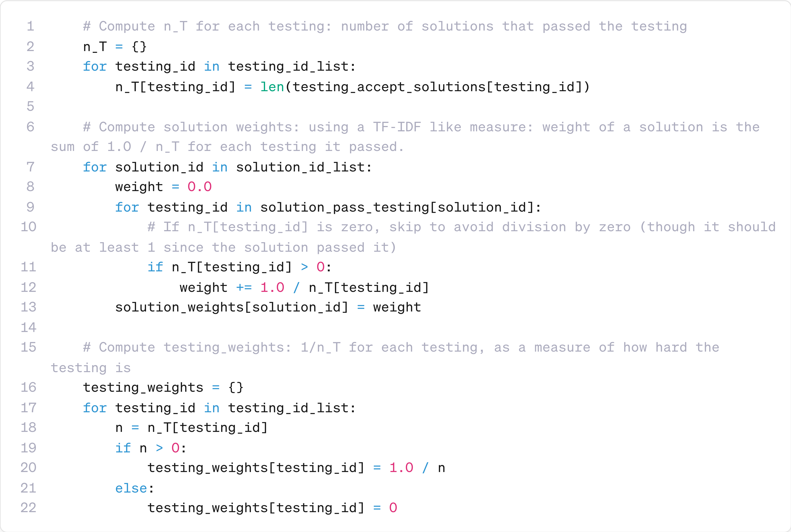Click the green len function call

coord(272,87)
